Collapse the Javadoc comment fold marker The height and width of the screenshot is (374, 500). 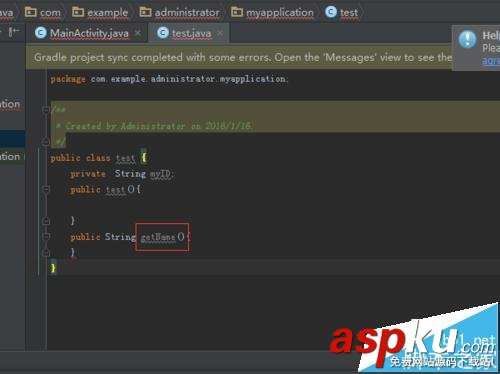(46, 109)
